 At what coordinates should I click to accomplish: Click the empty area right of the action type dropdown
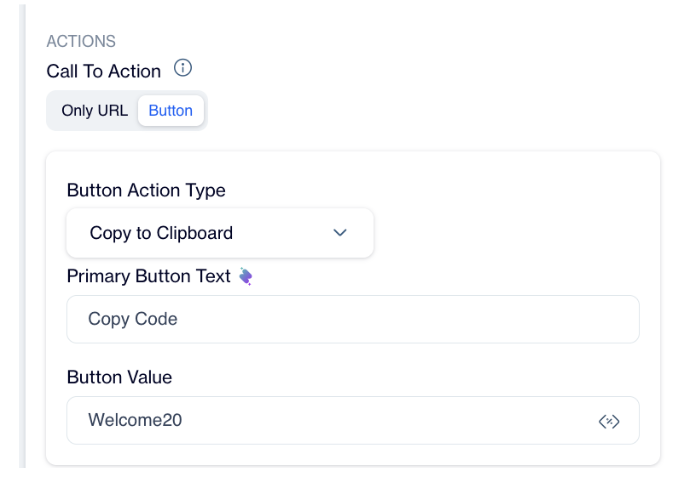coord(510,233)
